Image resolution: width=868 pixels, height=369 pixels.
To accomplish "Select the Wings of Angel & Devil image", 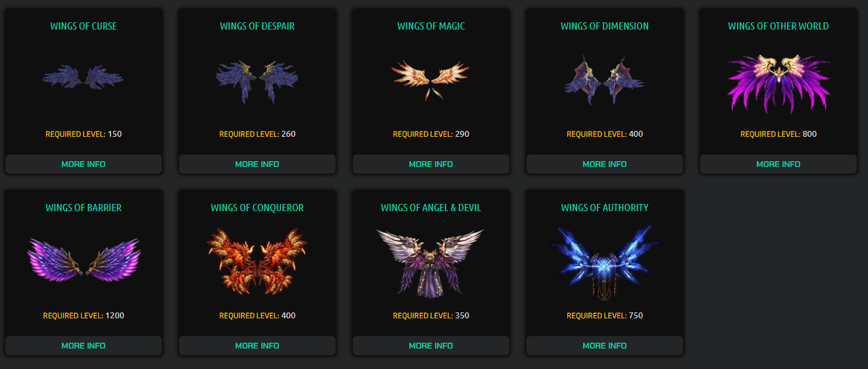I will tap(431, 262).
